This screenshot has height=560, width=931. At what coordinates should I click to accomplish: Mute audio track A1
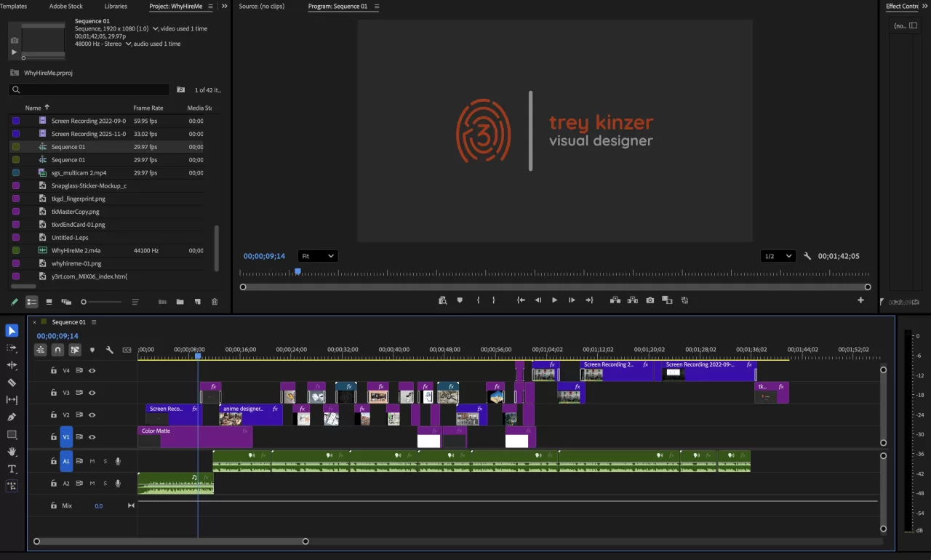point(92,461)
